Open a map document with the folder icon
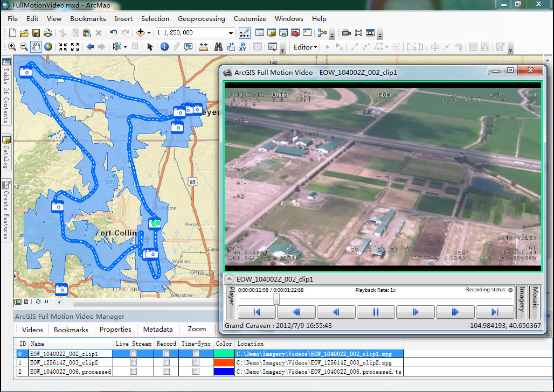This screenshot has width=554, height=392. tap(24, 33)
